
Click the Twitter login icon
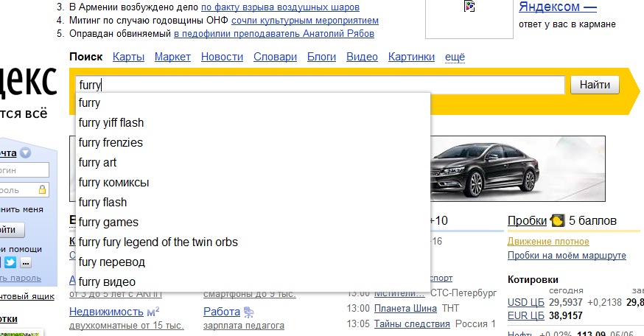click(10, 262)
